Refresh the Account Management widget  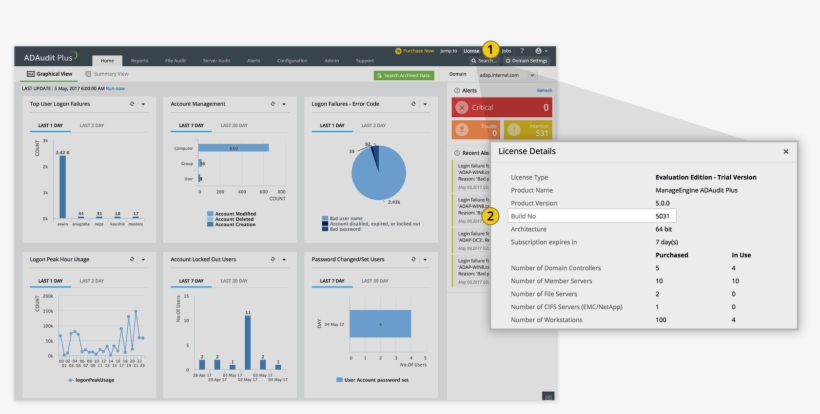pos(273,103)
